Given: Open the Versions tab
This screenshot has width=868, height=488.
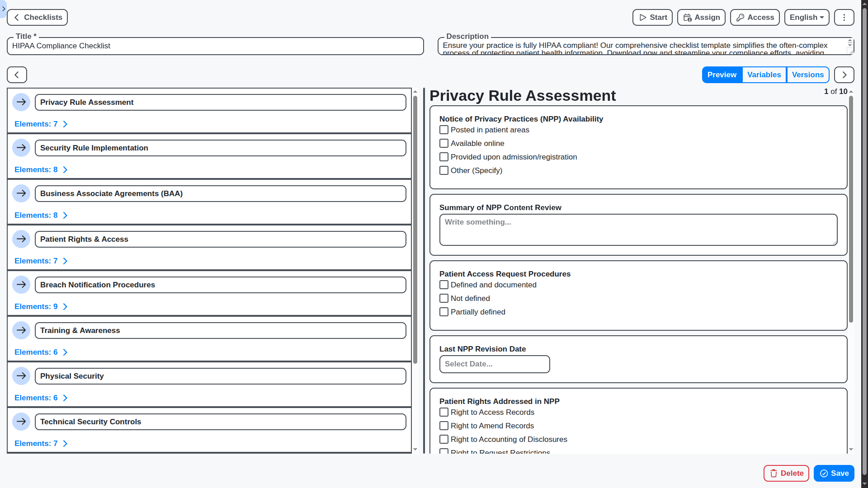Looking at the screenshot, I should 808,75.
